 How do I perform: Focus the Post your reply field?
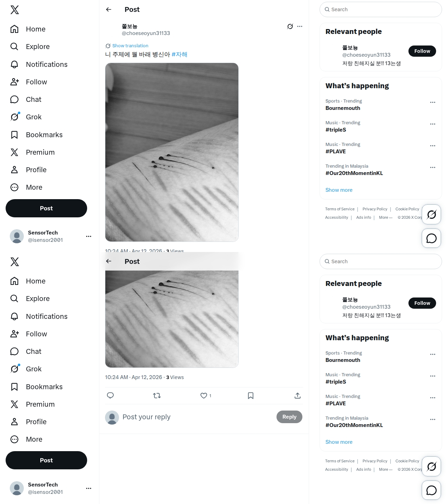point(196,417)
